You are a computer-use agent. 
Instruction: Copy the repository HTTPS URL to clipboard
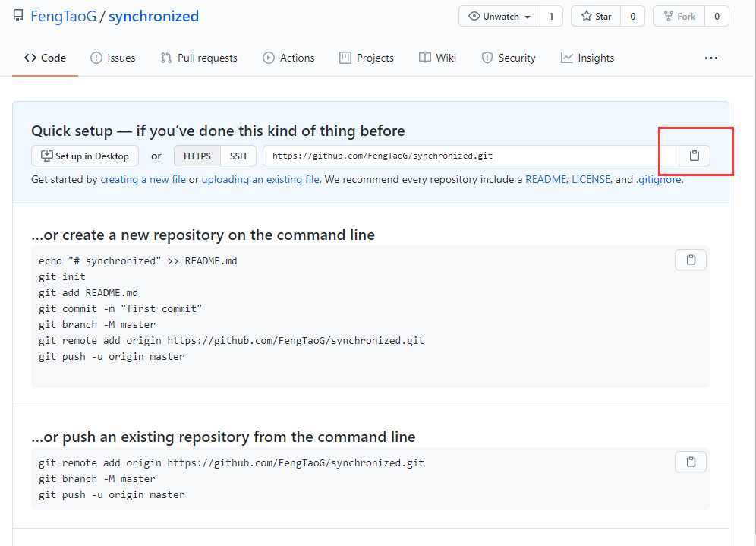[x=694, y=156]
